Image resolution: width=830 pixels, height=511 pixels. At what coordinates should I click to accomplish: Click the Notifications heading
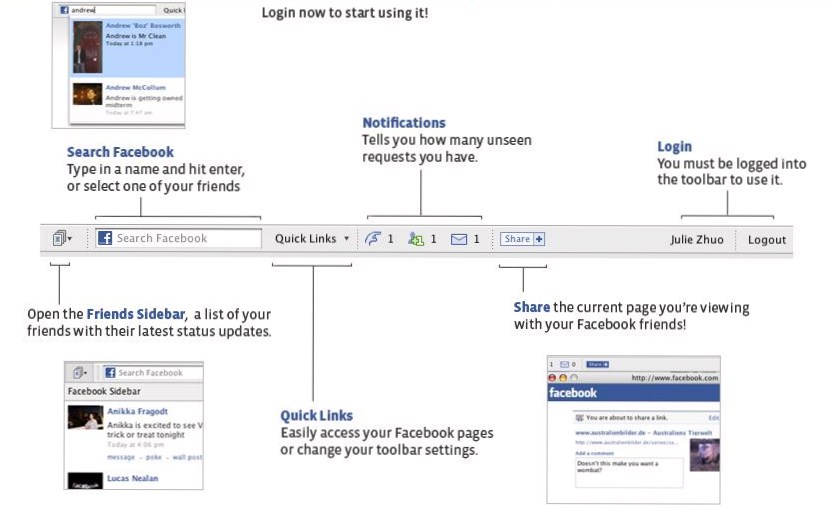tap(404, 123)
